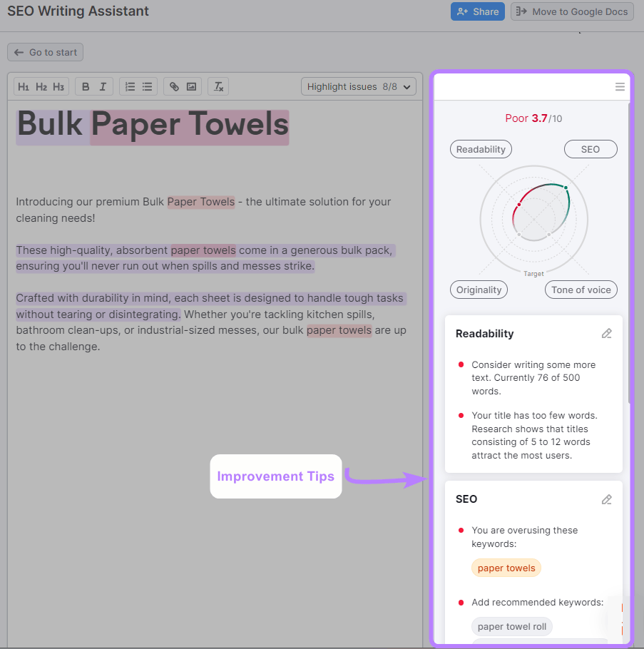Toggle the Readability score filter
Viewport: 644px width, 649px height.
[481, 149]
